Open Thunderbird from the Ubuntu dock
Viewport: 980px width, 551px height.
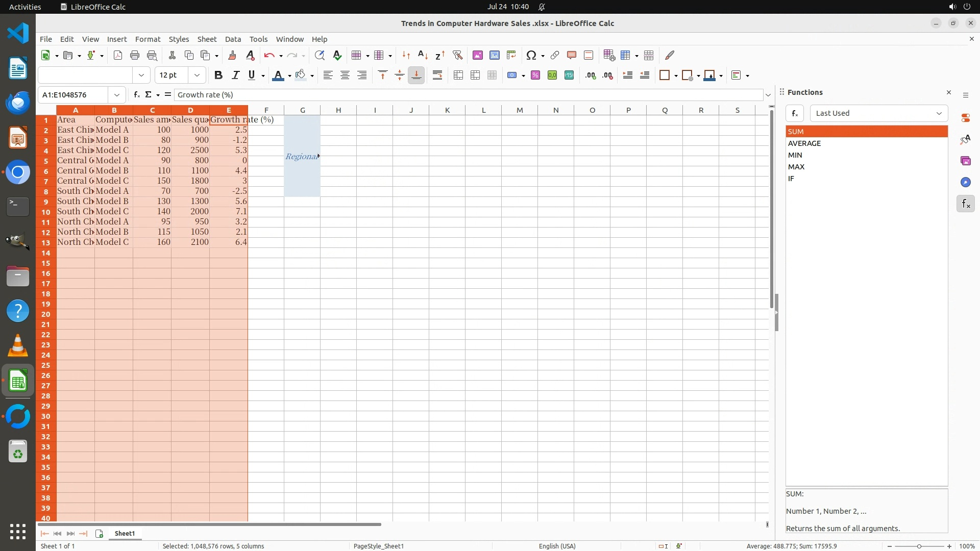(18, 103)
